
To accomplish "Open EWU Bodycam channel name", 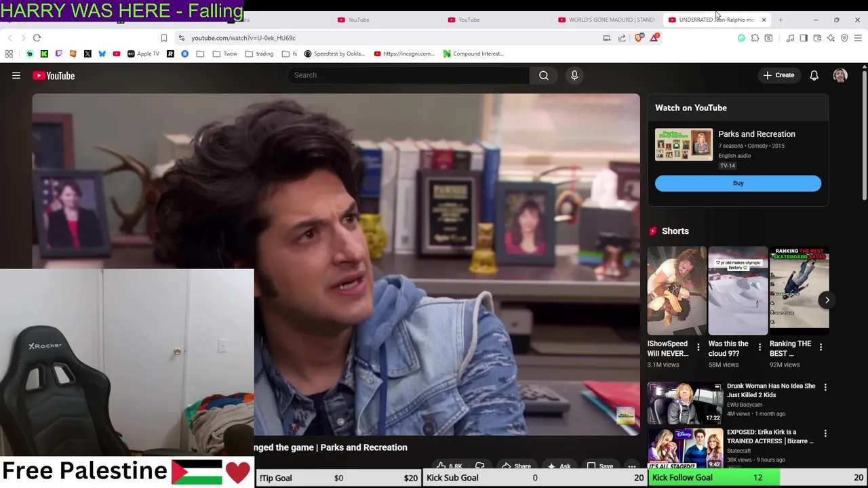I will coord(745,405).
